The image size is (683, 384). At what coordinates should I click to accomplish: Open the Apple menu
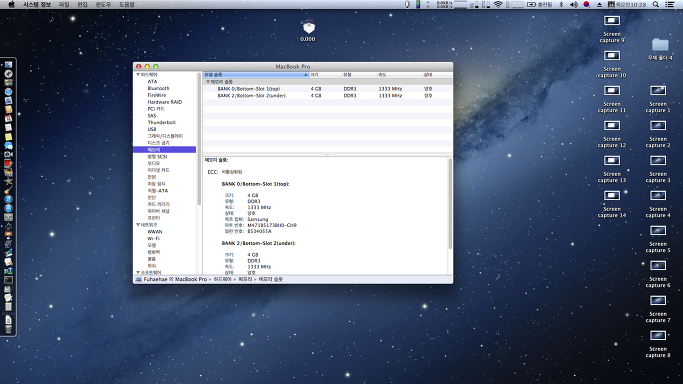tap(12, 4)
